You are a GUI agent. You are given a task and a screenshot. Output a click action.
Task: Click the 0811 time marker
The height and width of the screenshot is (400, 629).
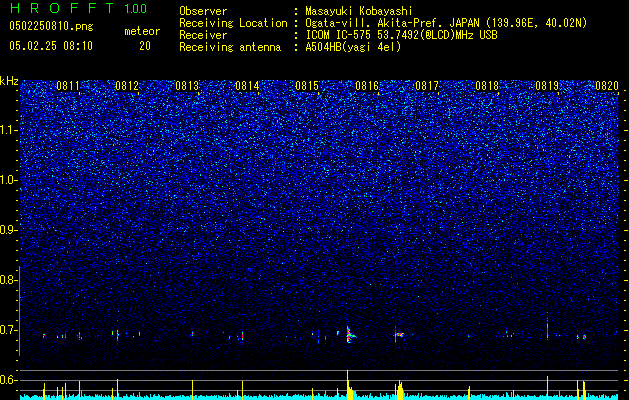(68, 86)
